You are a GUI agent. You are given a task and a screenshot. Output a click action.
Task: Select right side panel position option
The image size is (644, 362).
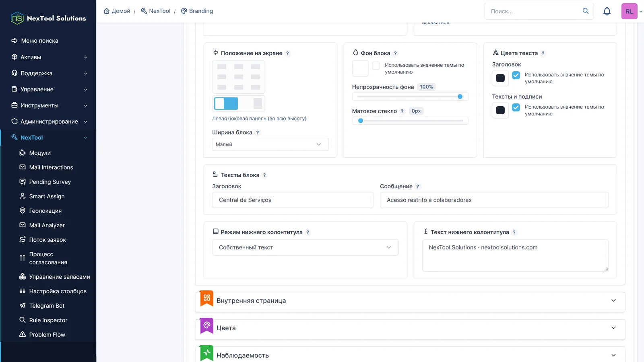pyautogui.click(x=258, y=103)
